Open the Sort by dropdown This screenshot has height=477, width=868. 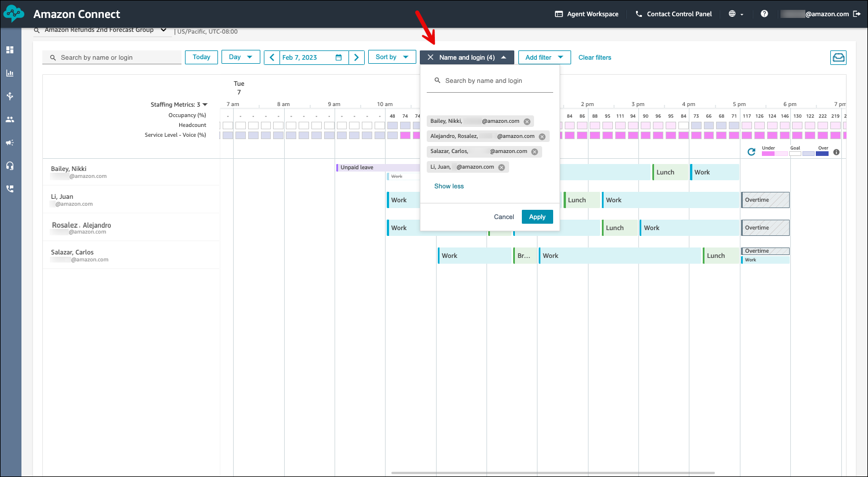[x=392, y=57]
